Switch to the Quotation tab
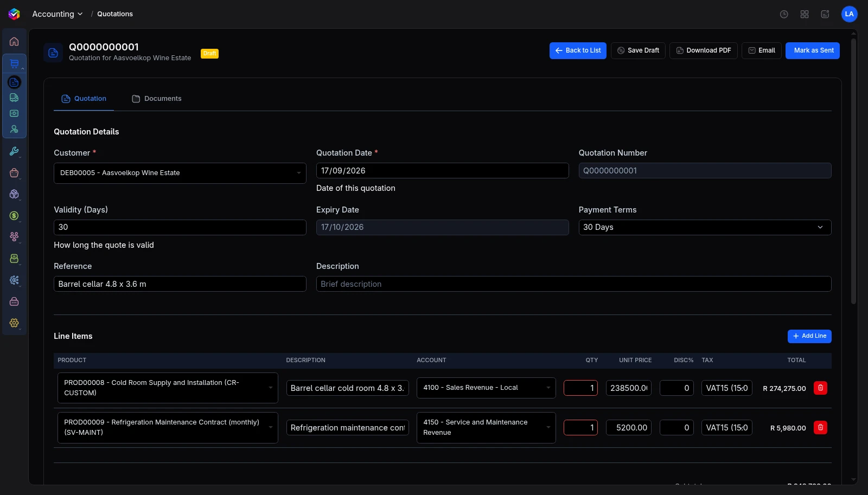Screen dimensions: 868x495 click(x=84, y=99)
